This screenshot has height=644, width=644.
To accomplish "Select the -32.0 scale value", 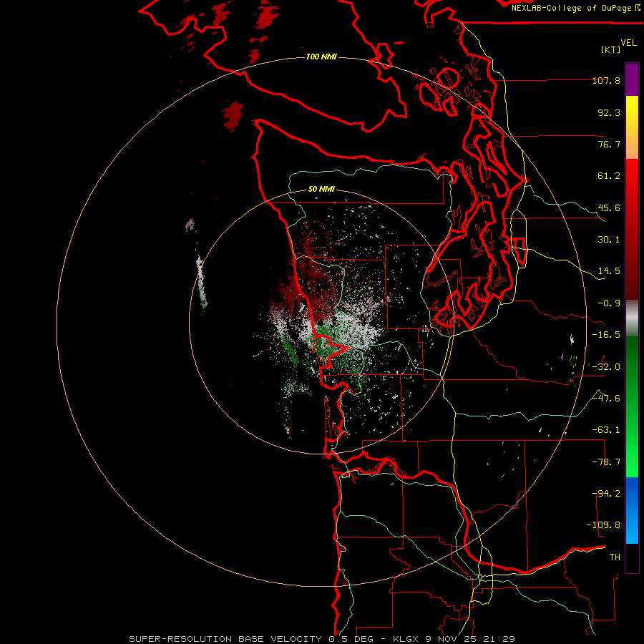I will [x=606, y=367].
